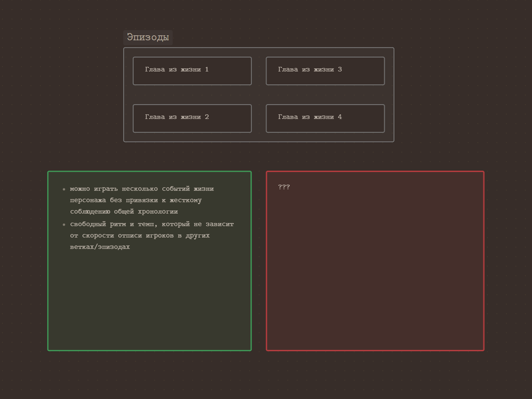Select the 'Глава из жизни 3' card

tap(325, 71)
